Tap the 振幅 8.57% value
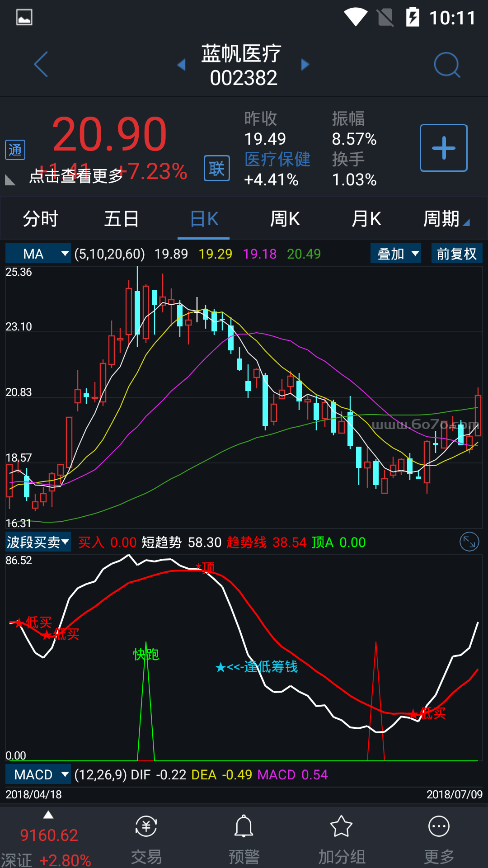The width and height of the screenshot is (488, 868). click(354, 139)
